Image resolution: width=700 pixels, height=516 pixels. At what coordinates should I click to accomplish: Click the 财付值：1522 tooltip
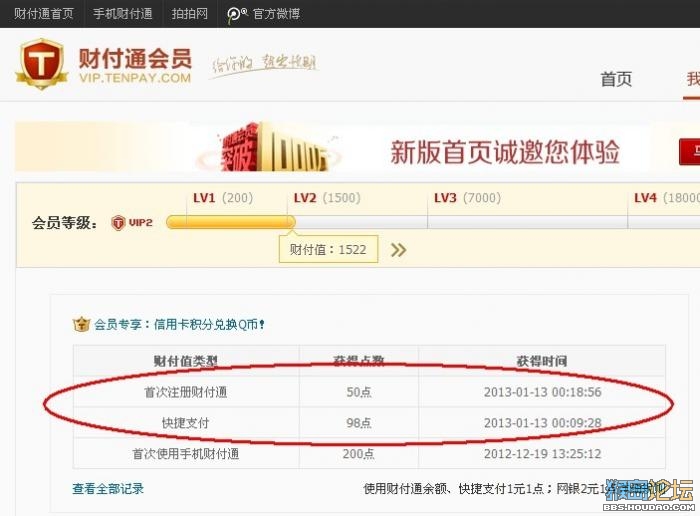tap(328, 249)
